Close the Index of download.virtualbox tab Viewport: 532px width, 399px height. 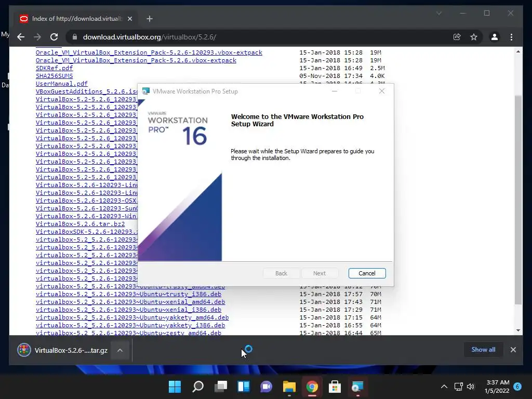(129, 19)
